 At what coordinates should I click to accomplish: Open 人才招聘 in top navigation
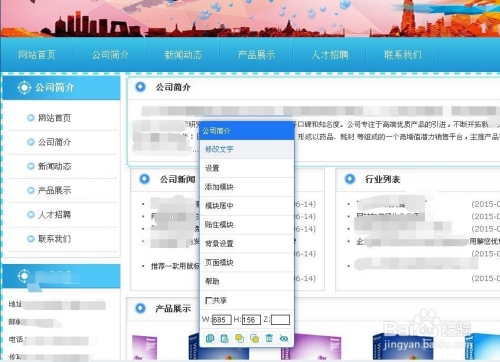(x=330, y=55)
